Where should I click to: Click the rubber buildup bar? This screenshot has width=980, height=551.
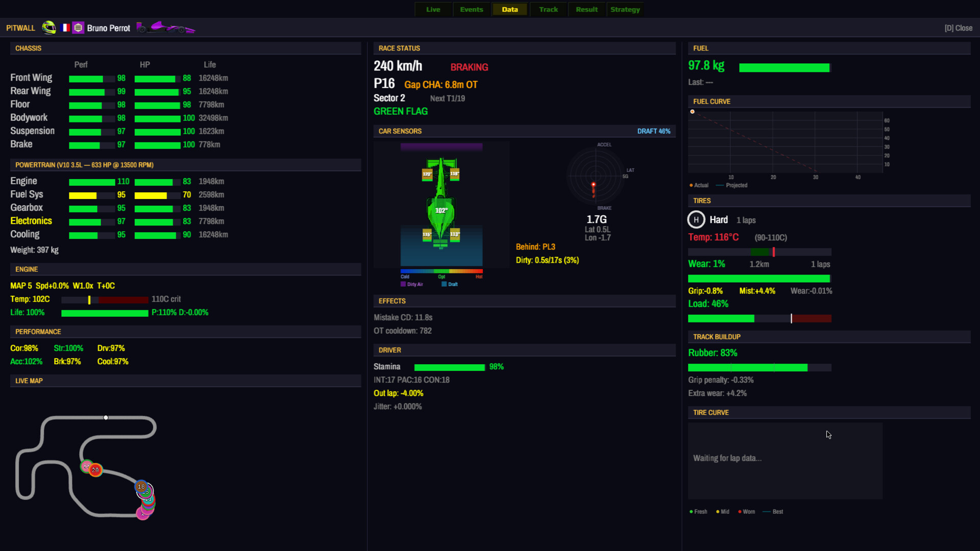(759, 368)
